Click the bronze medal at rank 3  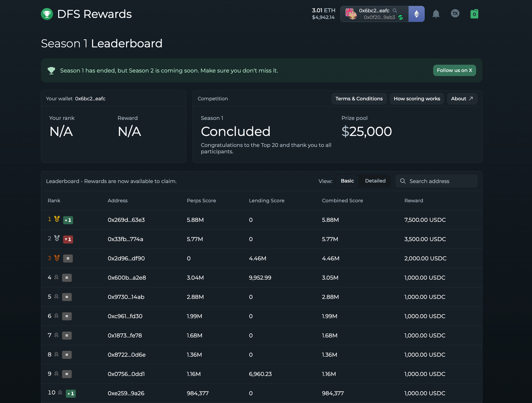coord(57,258)
